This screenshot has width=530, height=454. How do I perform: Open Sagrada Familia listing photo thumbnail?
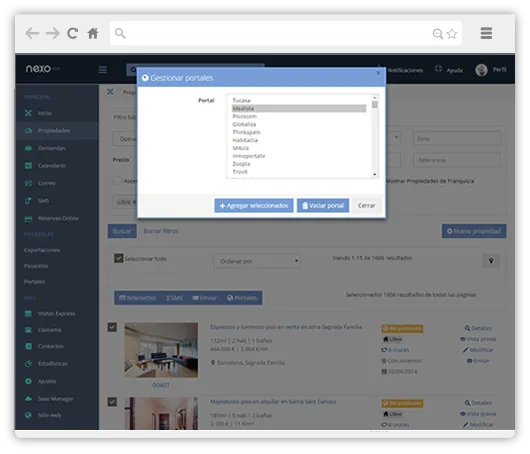161,350
